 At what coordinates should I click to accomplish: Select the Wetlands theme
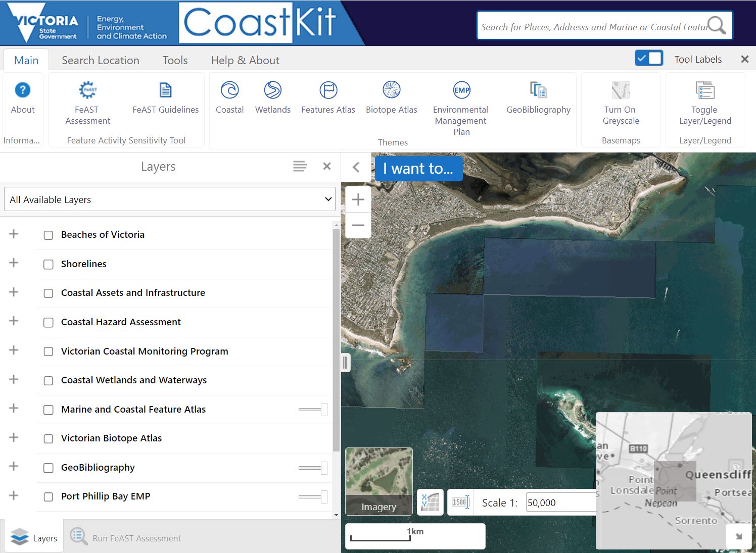pyautogui.click(x=273, y=99)
